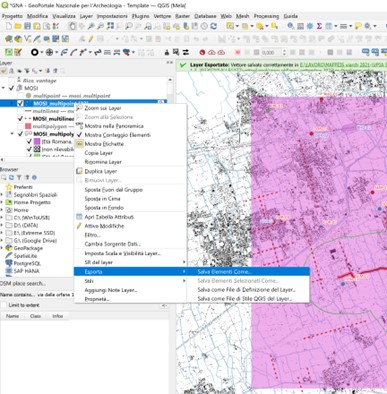The height and width of the screenshot is (394, 387).
Task: Click the Zoom In magnifier tool
Action: click(x=91, y=26)
